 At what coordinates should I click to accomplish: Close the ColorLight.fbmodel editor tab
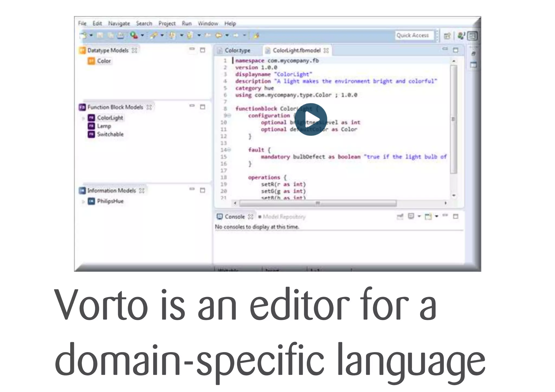[x=326, y=50]
